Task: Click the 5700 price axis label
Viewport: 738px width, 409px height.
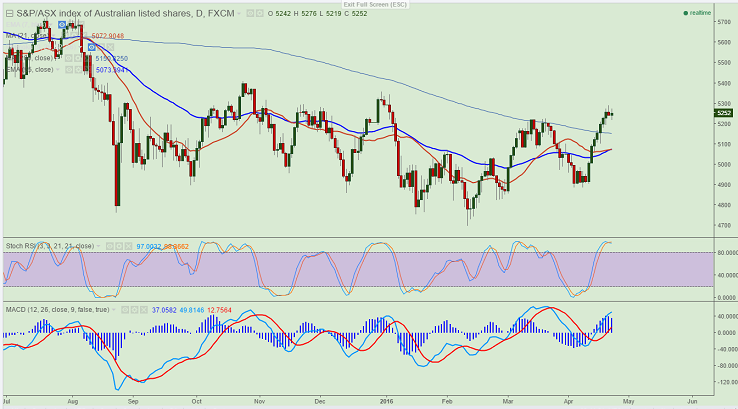Action: click(x=723, y=22)
